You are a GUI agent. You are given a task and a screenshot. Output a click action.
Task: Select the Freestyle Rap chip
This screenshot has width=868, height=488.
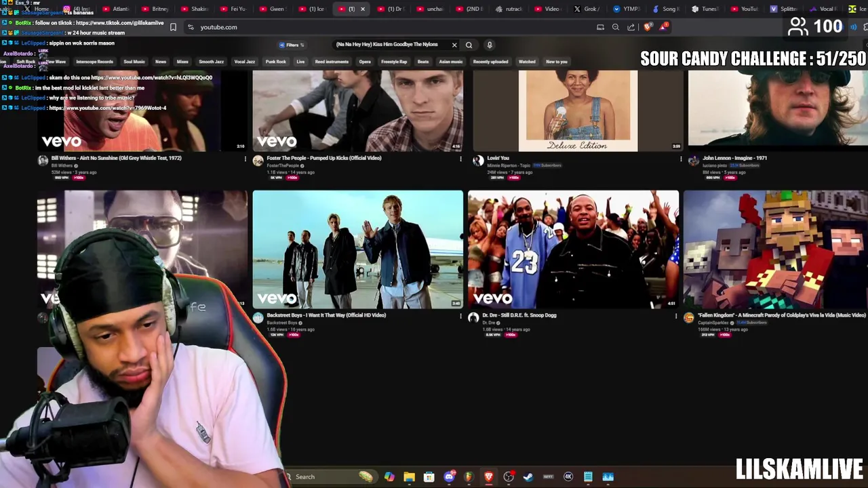coord(394,62)
